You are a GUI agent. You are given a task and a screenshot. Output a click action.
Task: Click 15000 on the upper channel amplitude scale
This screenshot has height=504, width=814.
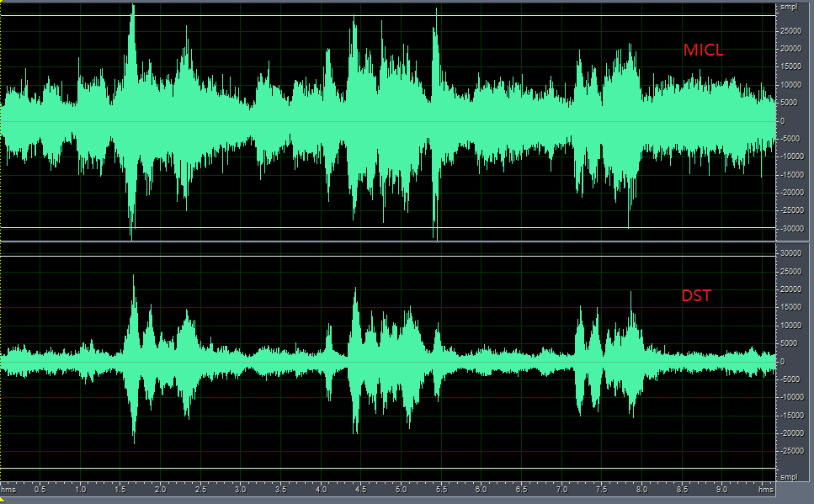[x=790, y=66]
